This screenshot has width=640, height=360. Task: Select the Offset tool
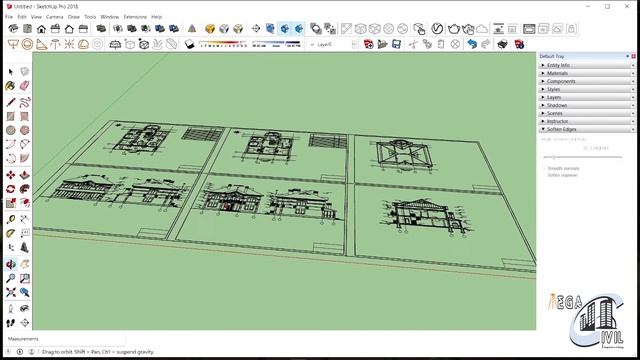(24, 203)
